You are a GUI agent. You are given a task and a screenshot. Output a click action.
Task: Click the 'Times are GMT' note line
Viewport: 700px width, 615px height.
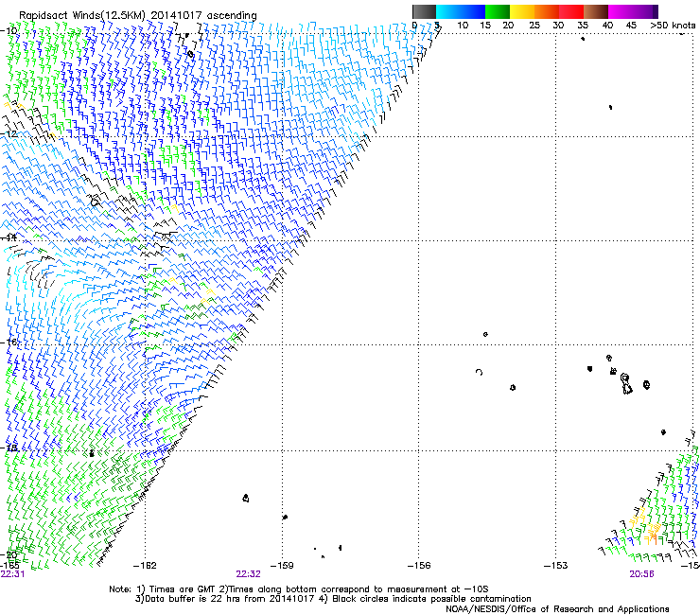pyautogui.click(x=299, y=589)
